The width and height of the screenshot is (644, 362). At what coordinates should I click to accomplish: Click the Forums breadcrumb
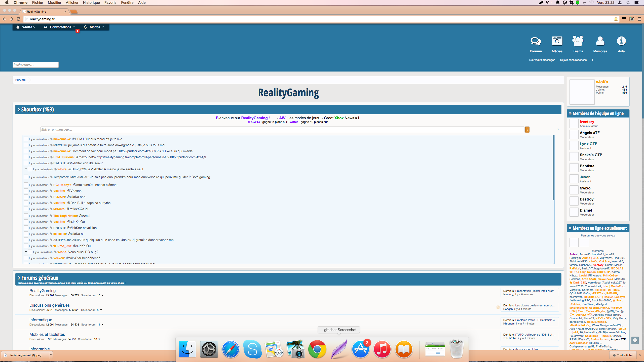[x=20, y=80]
